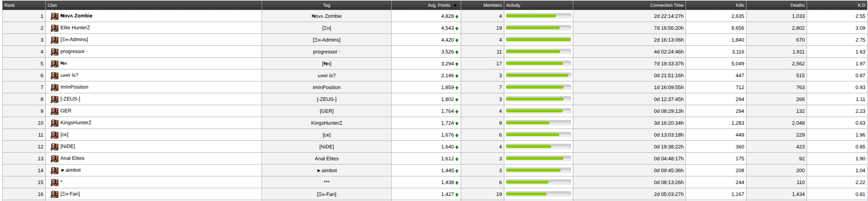Sort table by Rank column header

10,6
